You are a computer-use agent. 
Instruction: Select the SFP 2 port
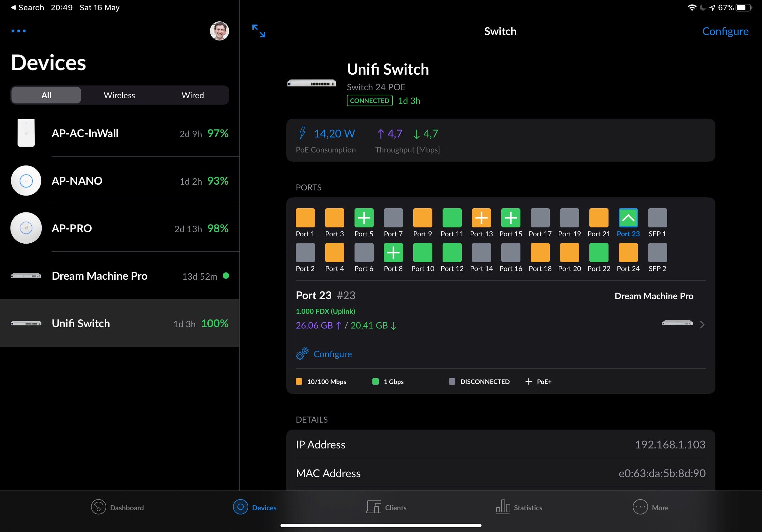pos(657,253)
